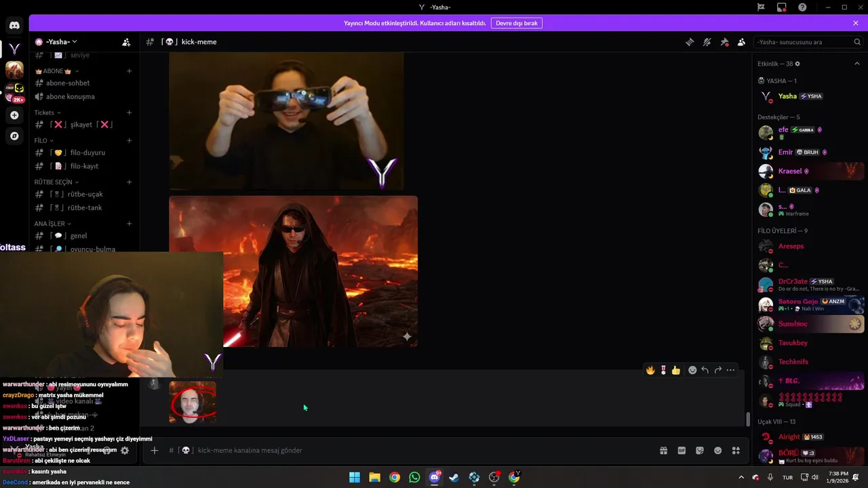Open the inbox icon in title bar
This screenshot has width=868, height=488.
[x=782, y=7]
